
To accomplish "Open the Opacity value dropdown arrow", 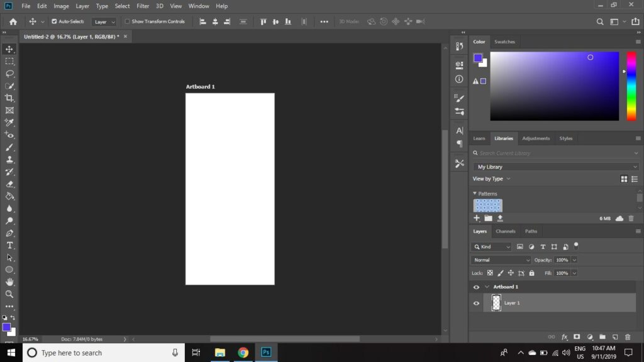I will pos(574,260).
